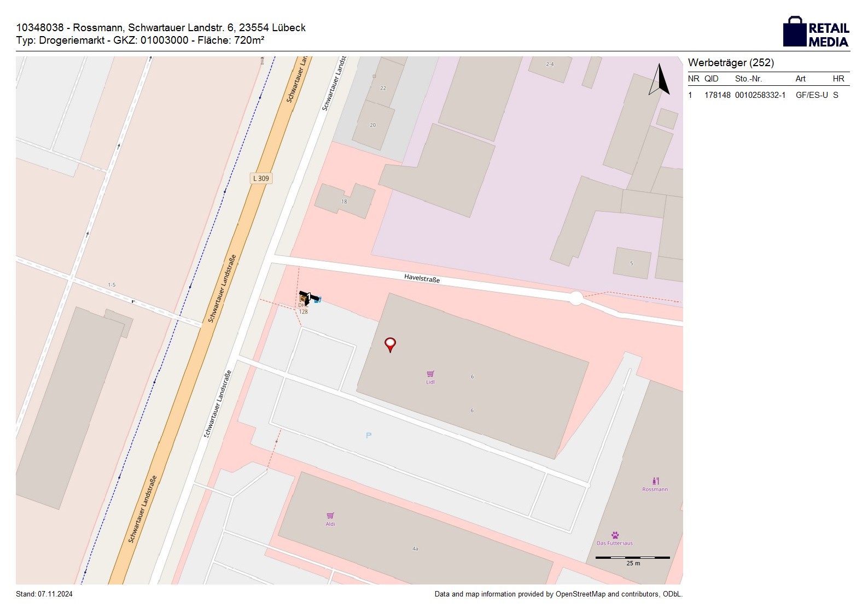Image resolution: width=868 pixels, height=614 pixels.
Task: Click the QID column header
Action: [711, 79]
